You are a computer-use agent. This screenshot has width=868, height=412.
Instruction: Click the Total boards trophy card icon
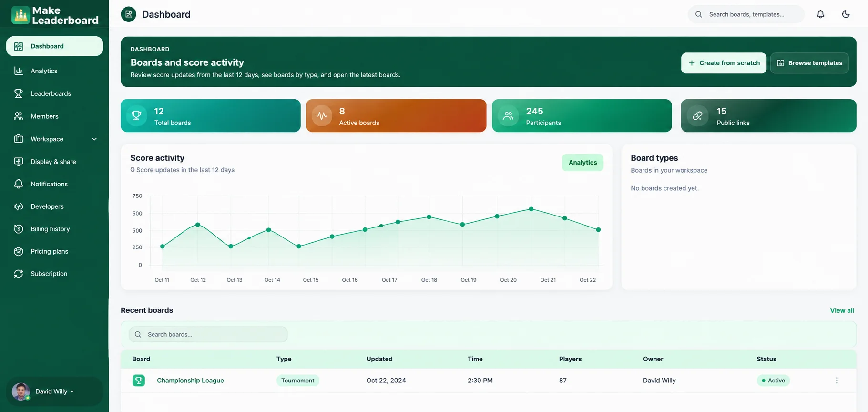(x=136, y=115)
